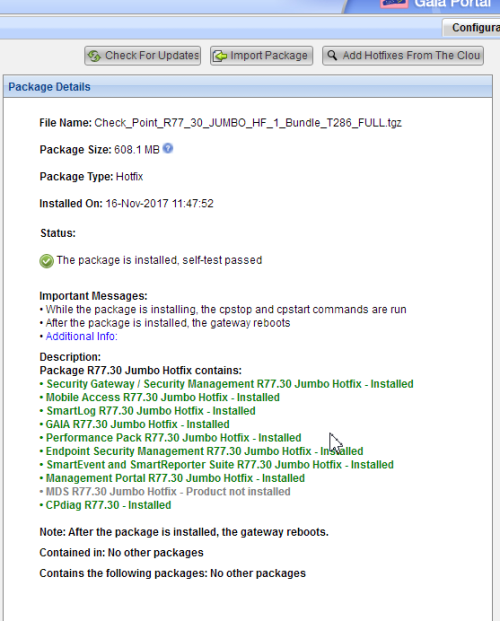
Task: Open the Configuration tab
Action: point(471,27)
